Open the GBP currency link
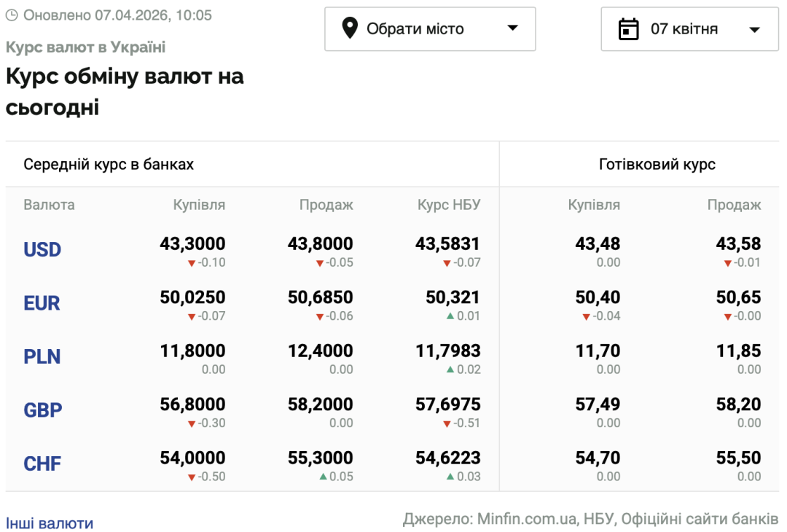This screenshot has height=532, width=787. 43,410
